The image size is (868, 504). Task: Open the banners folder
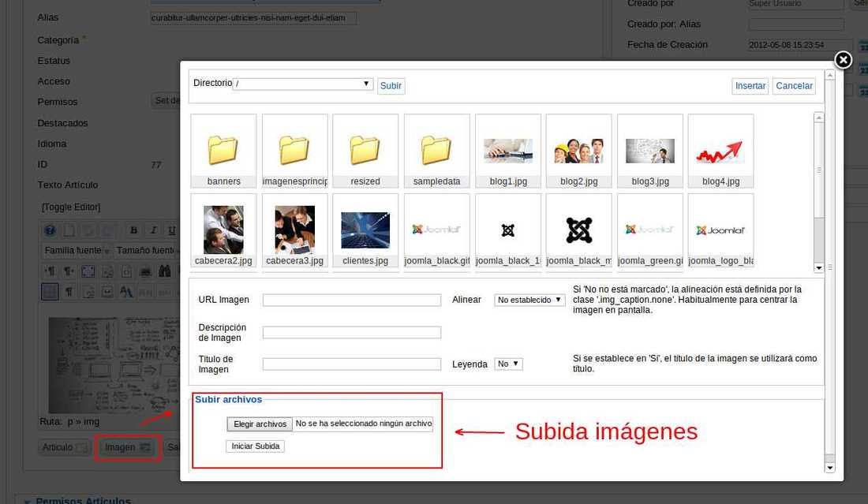point(223,151)
